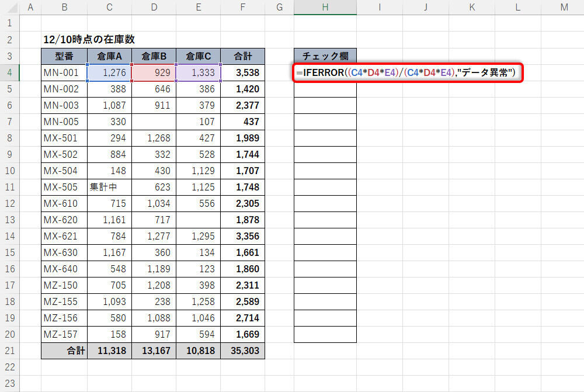Select cell MN-003
584x392 pixels.
(x=64, y=106)
